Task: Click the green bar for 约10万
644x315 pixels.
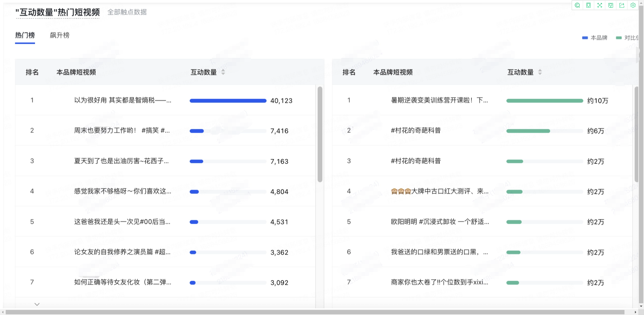Action: (545, 101)
